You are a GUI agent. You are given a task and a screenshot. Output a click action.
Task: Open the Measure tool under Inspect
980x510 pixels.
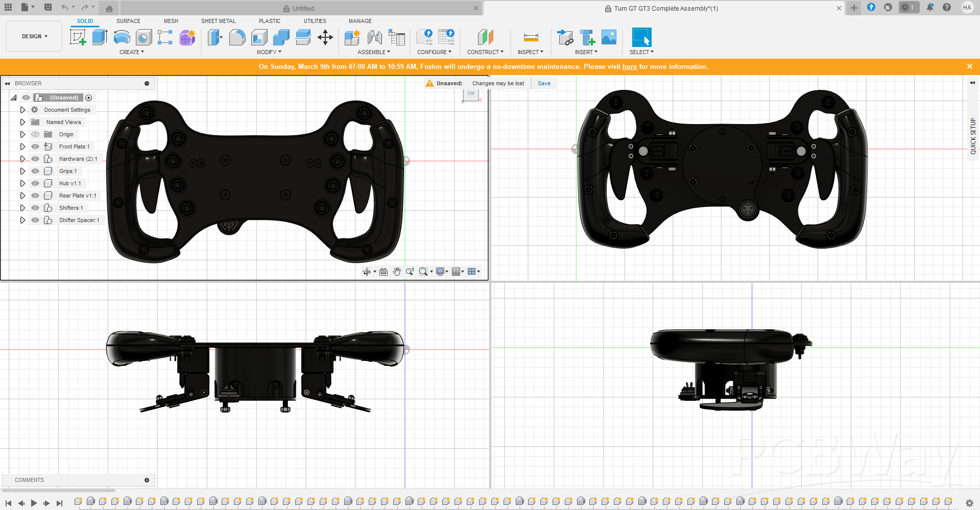click(531, 37)
